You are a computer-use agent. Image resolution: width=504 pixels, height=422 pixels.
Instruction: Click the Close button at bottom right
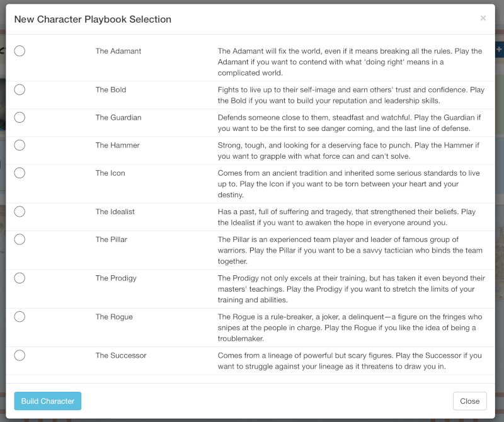tap(470, 401)
